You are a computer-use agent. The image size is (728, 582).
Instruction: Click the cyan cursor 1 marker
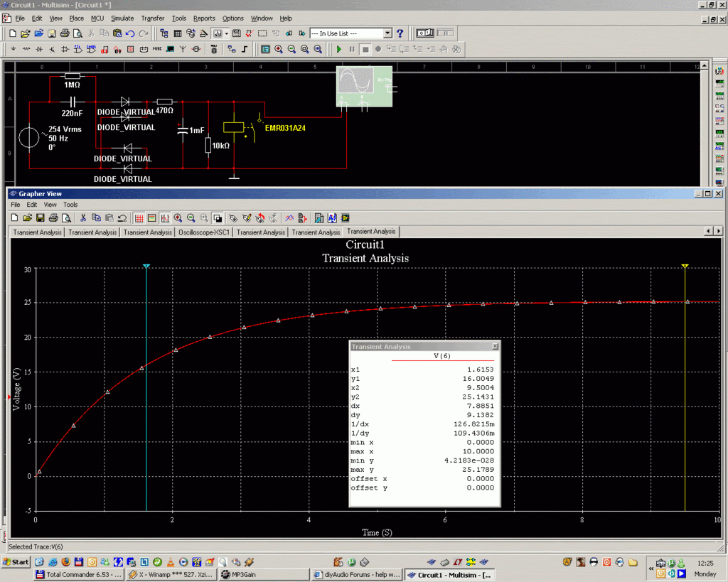[x=146, y=266]
